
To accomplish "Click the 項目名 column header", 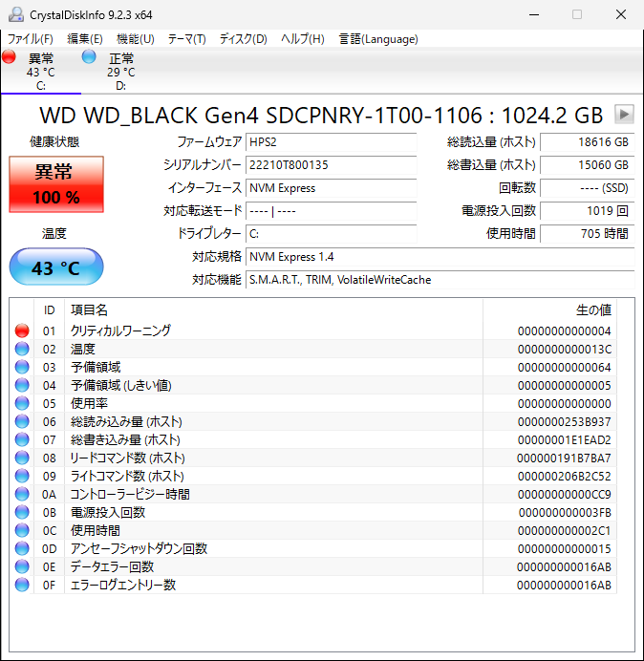I will click(x=273, y=310).
